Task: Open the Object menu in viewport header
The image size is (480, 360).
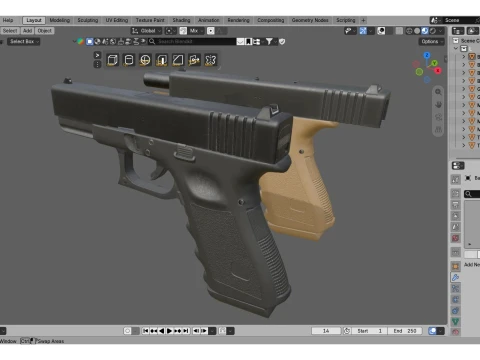Action: tap(45, 31)
